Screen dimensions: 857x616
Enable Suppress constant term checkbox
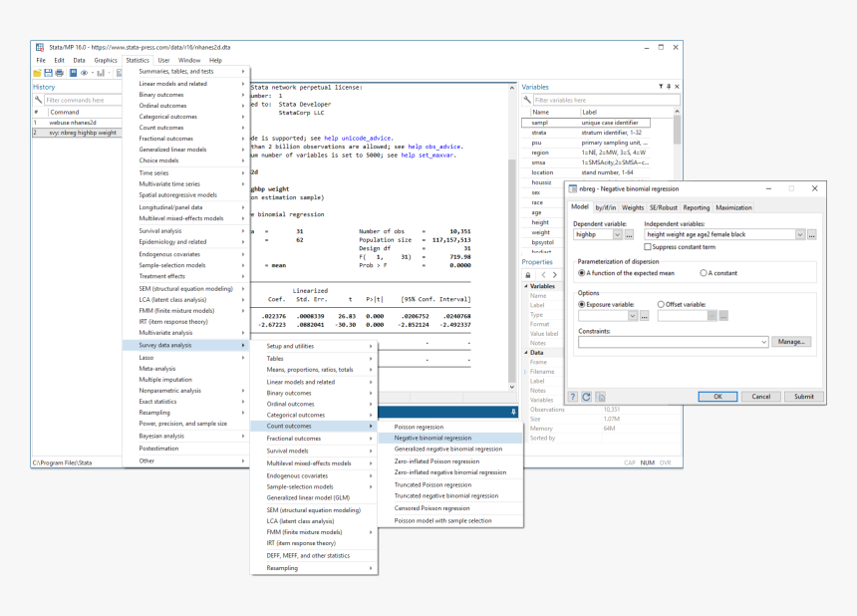(649, 246)
